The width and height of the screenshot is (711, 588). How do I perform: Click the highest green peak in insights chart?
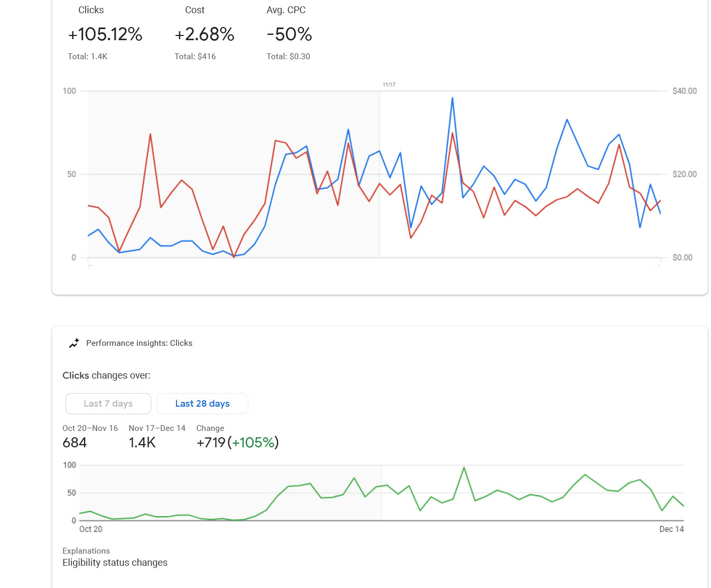464,468
